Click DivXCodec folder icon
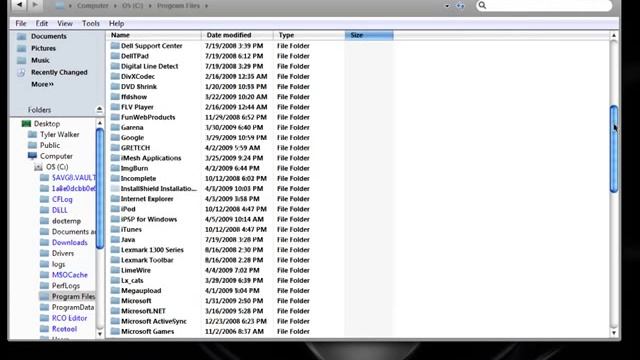The height and width of the screenshot is (360, 640). pyautogui.click(x=115, y=76)
